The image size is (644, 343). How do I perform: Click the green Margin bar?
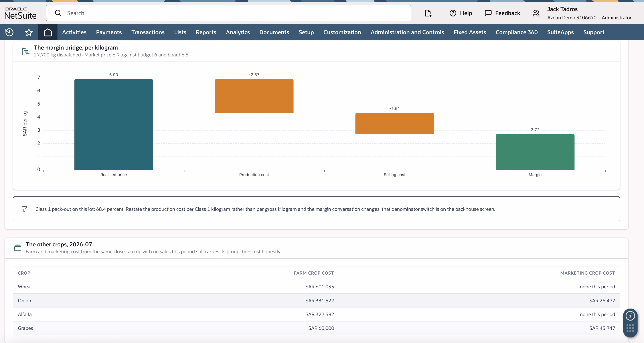point(535,152)
